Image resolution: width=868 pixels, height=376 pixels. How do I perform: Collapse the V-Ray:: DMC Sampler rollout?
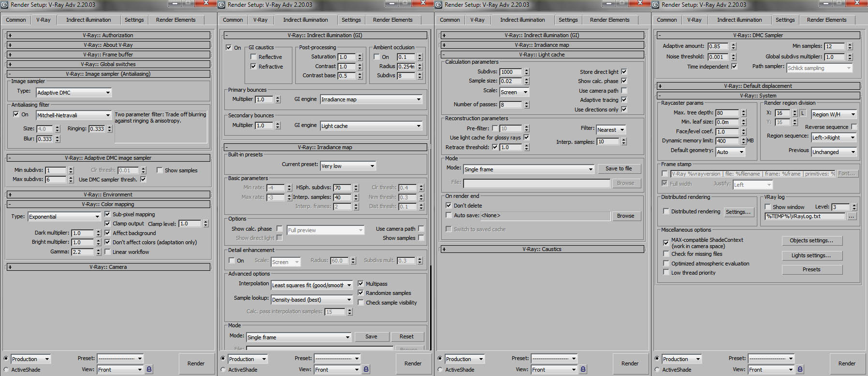click(759, 35)
